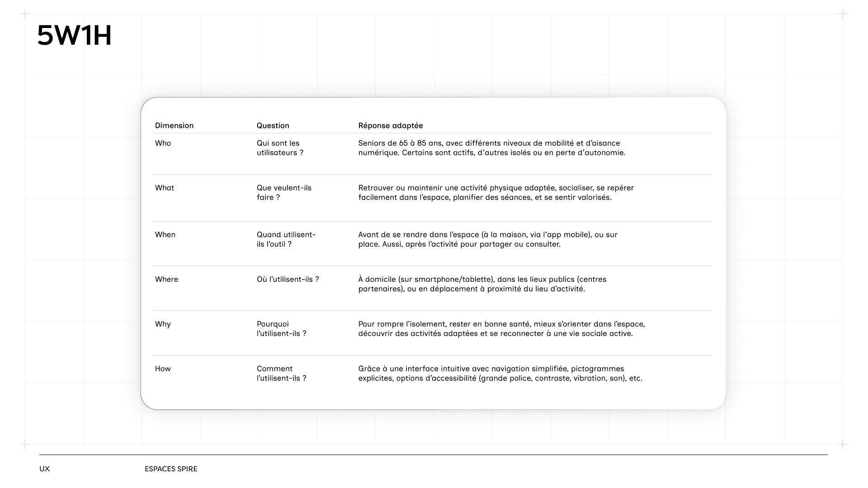Viewport: 868px width, 488px height.
Task: Select the Question column header
Action: click(x=273, y=126)
